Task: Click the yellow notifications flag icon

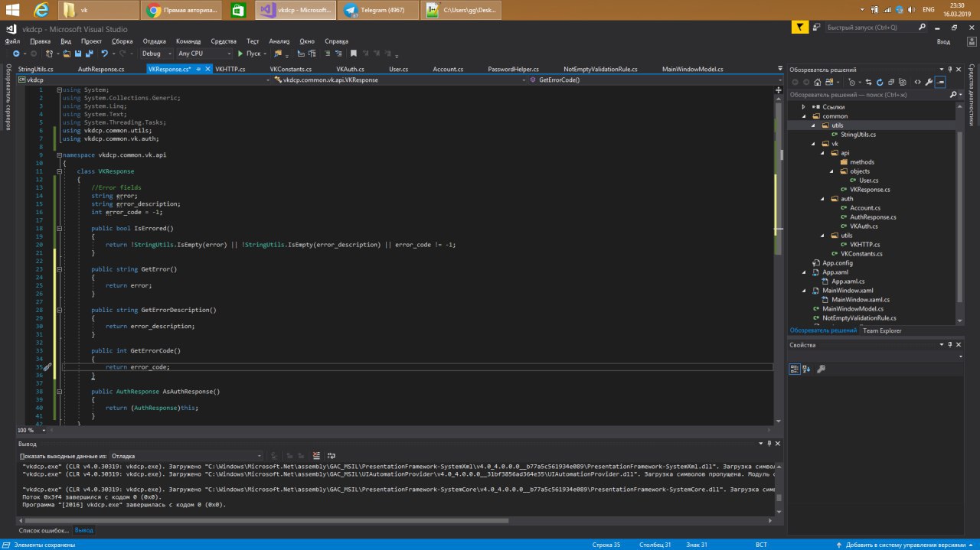Action: [799, 28]
